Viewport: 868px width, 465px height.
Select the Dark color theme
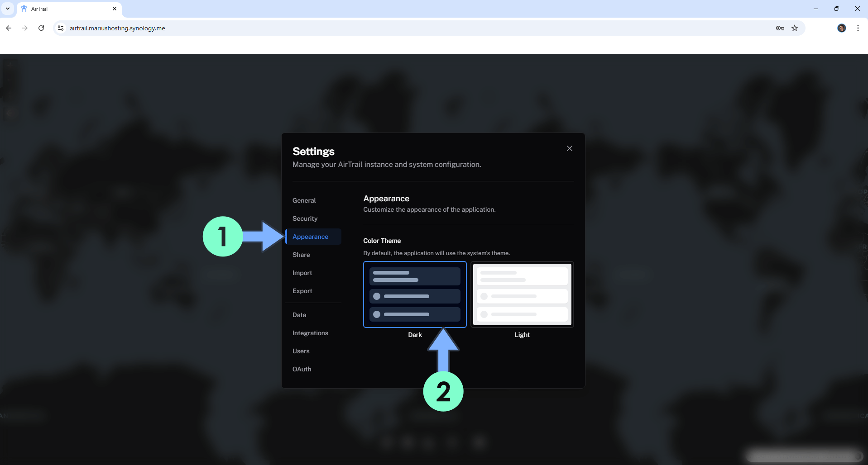tap(414, 294)
